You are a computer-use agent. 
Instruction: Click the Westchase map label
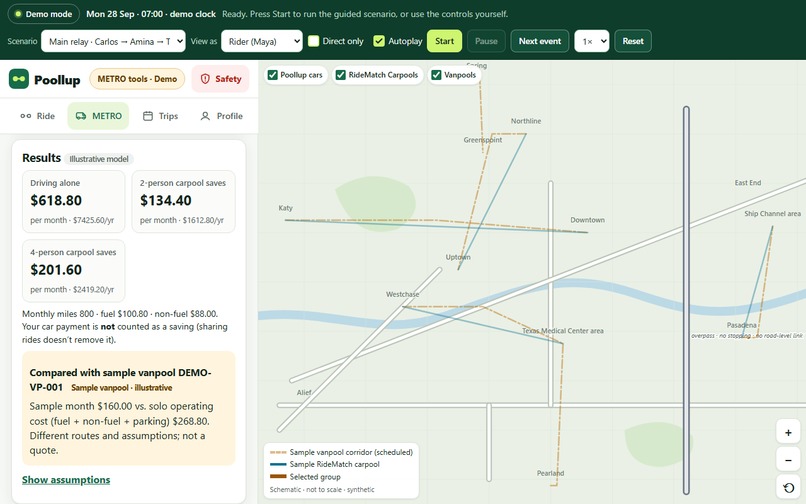pos(402,295)
